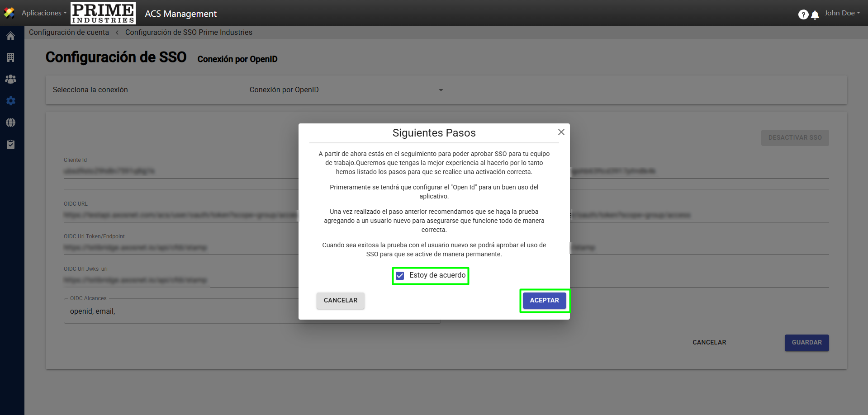Image resolution: width=868 pixels, height=415 pixels.
Task: Open the globe sidebar icon
Action: point(11,123)
